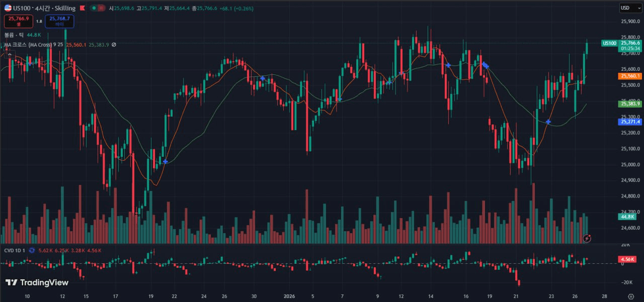Click the US100 current price label
The width and height of the screenshot is (644, 302).
630,43
